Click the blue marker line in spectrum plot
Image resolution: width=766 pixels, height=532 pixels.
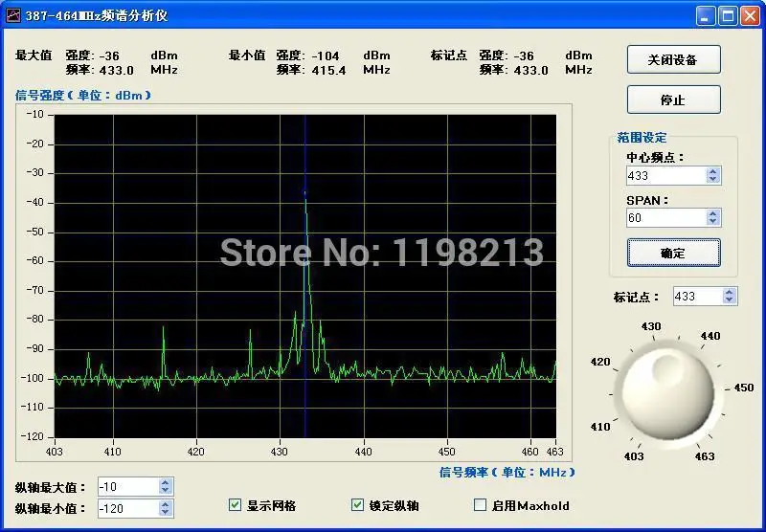[x=304, y=276]
